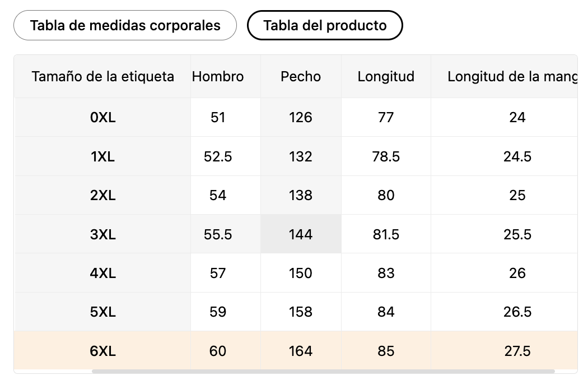Select the 1XL size row label
Viewport: 588px width, 389px height.
(x=102, y=156)
